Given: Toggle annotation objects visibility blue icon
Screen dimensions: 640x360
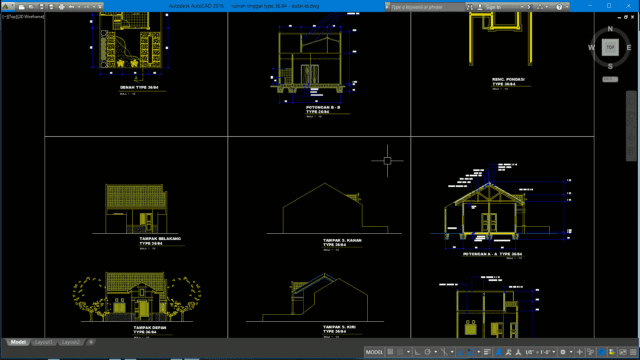Looking at the screenshot, I should point(498,352).
